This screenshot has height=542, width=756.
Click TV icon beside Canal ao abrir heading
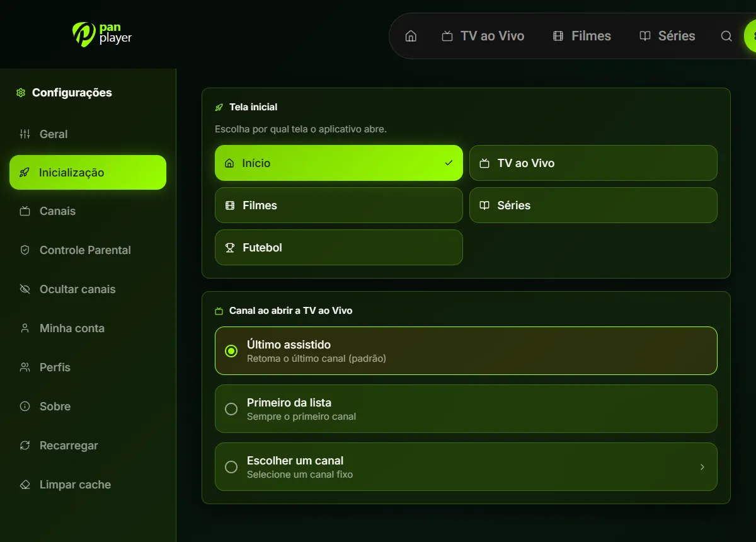pos(219,311)
